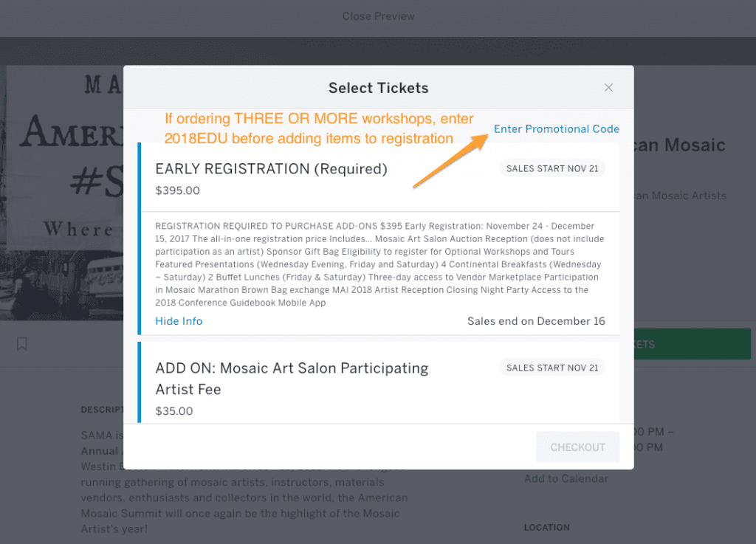Click the orange 2018EDU promo instruction text
The image size is (756, 544).
click(319, 128)
